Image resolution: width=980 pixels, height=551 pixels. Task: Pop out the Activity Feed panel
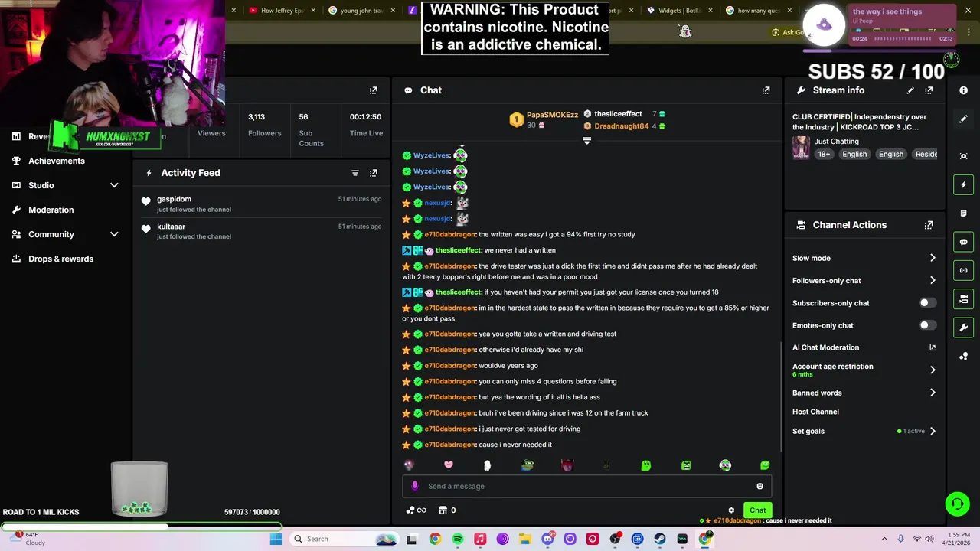[x=374, y=173]
